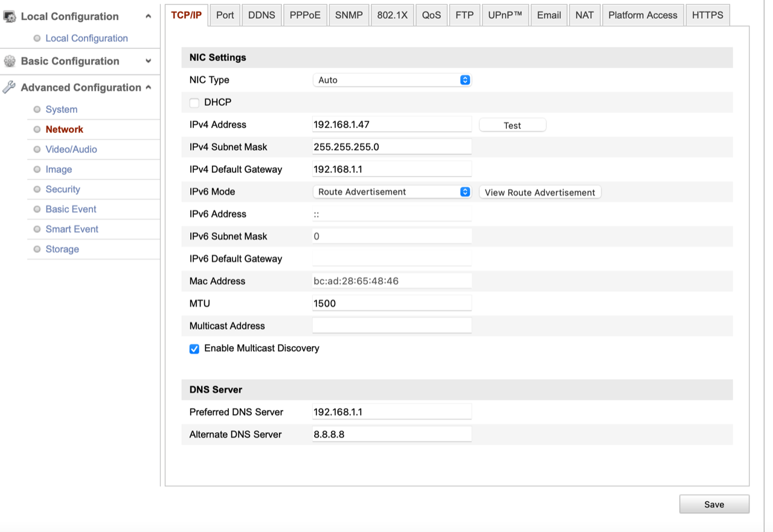Click the Basic Configuration gear icon
The image size is (773, 532).
(10, 61)
